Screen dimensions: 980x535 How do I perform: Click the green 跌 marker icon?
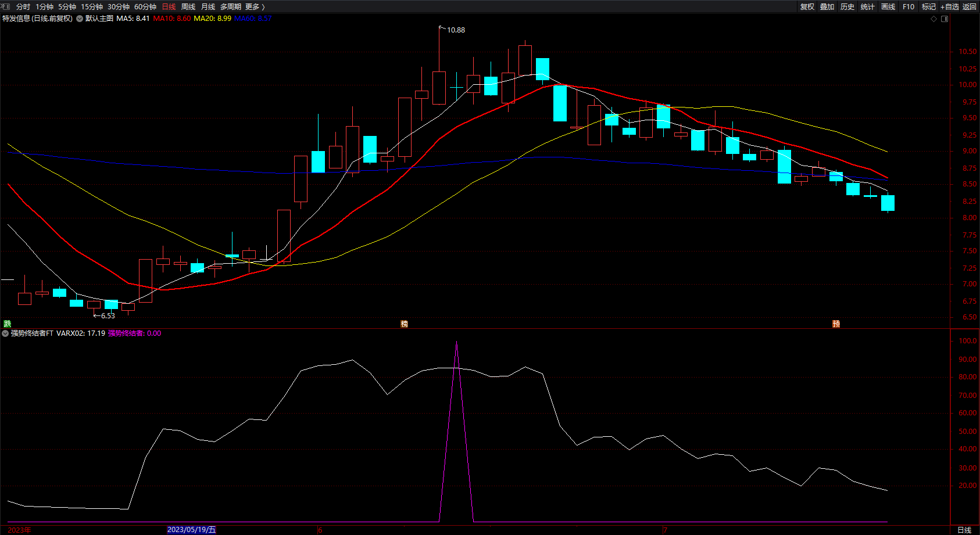tap(8, 324)
